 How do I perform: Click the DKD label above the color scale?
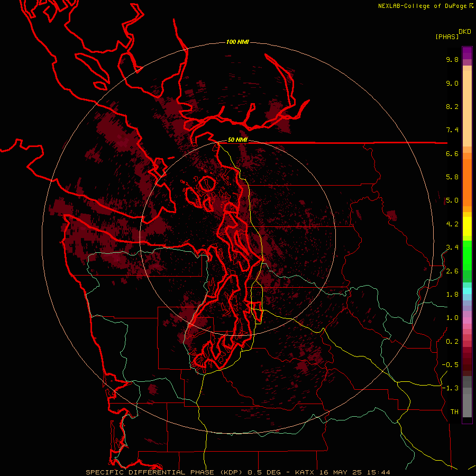465,32
